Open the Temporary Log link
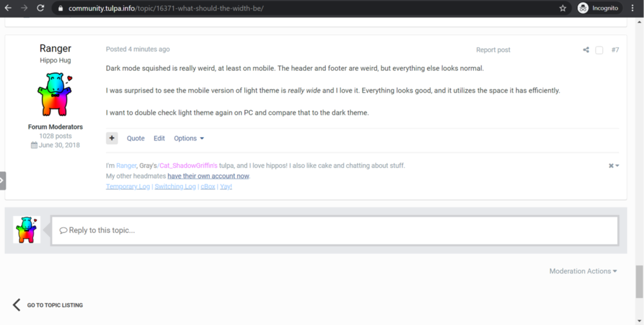The height and width of the screenshot is (325, 644). pos(128,186)
